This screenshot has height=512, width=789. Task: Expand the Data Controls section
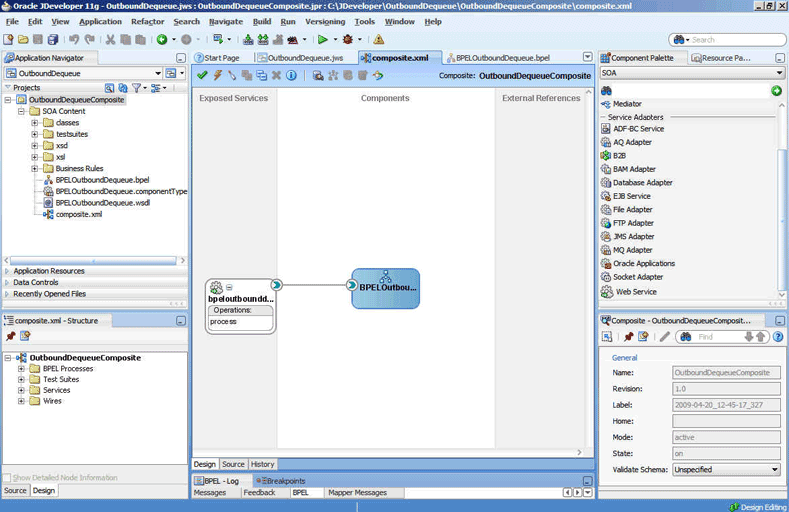point(7,282)
